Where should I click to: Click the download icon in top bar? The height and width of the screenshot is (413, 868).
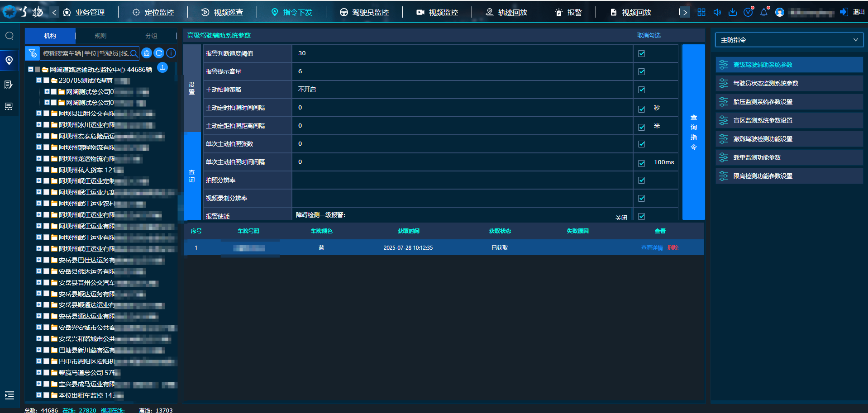coord(733,12)
